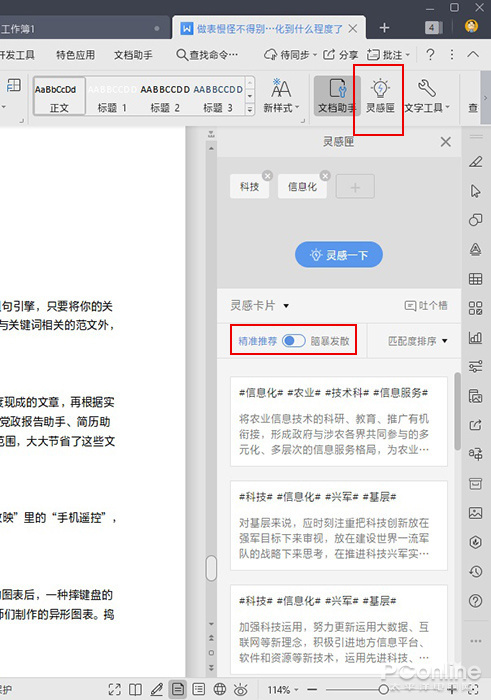This screenshot has height=700, width=491.
Task: Click the zoom slider handle
Action: click(x=383, y=690)
